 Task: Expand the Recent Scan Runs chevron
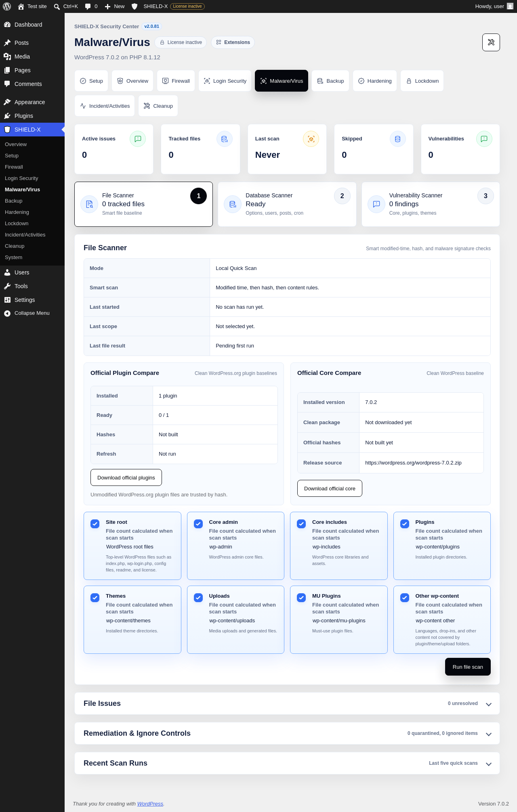click(489, 764)
